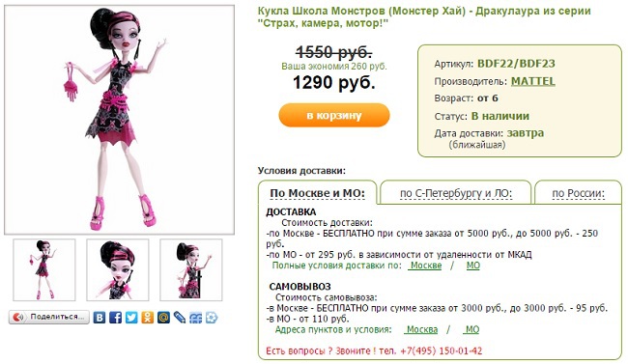Share via Mail.ru @ icon

point(163,318)
